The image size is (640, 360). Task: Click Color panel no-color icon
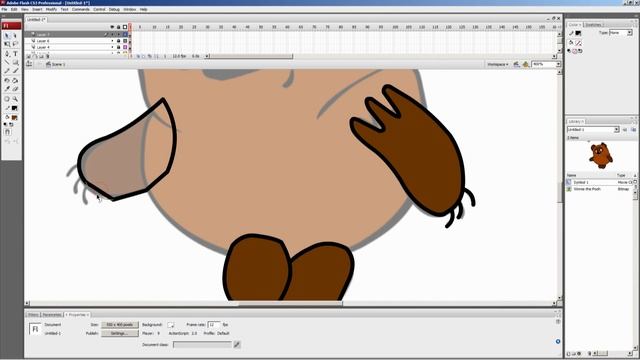pos(574,51)
